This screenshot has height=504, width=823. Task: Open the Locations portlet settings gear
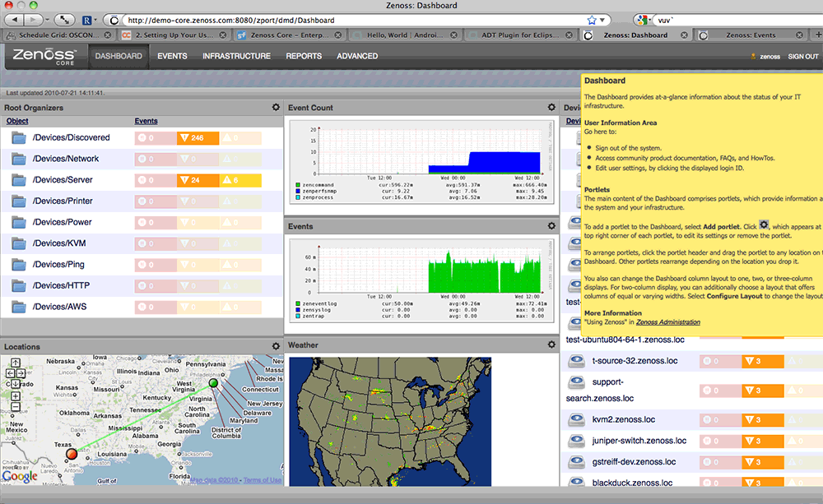tap(276, 346)
